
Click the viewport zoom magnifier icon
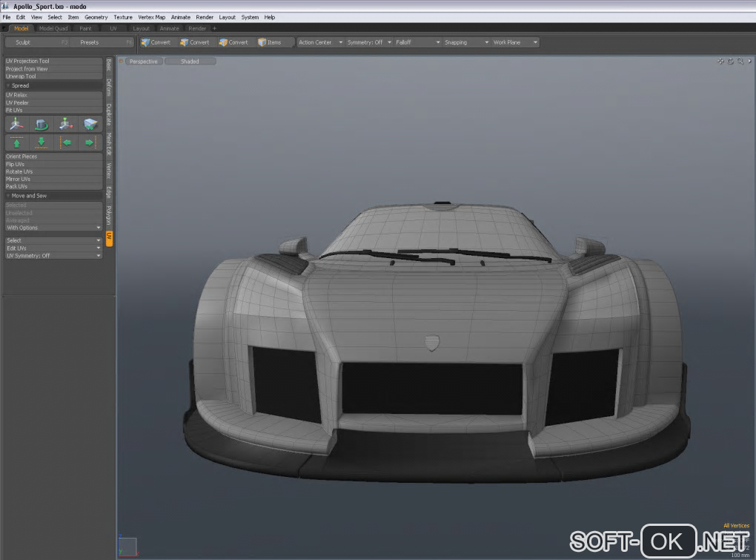[x=740, y=62]
